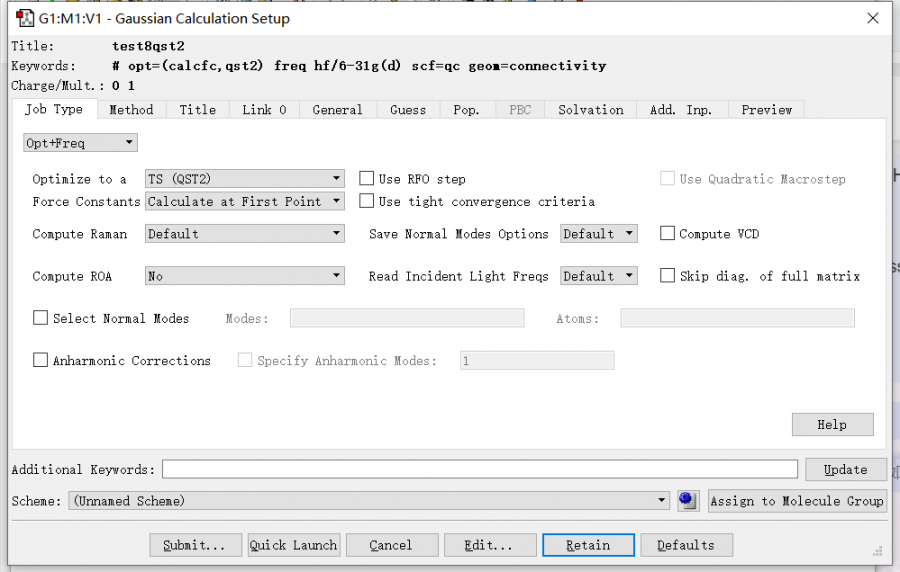This screenshot has width=900, height=572.
Task: Open the Compute Raman dropdown
Action: 245,234
